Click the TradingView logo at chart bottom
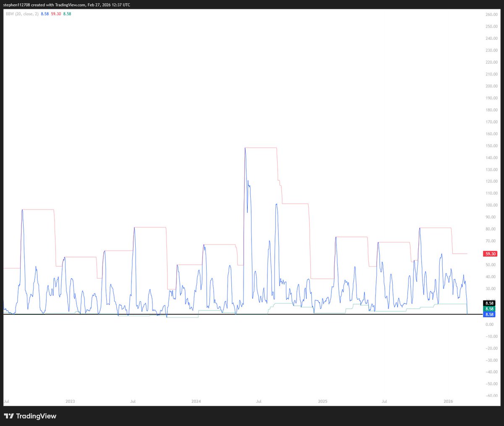504x426 pixels. tap(30, 416)
